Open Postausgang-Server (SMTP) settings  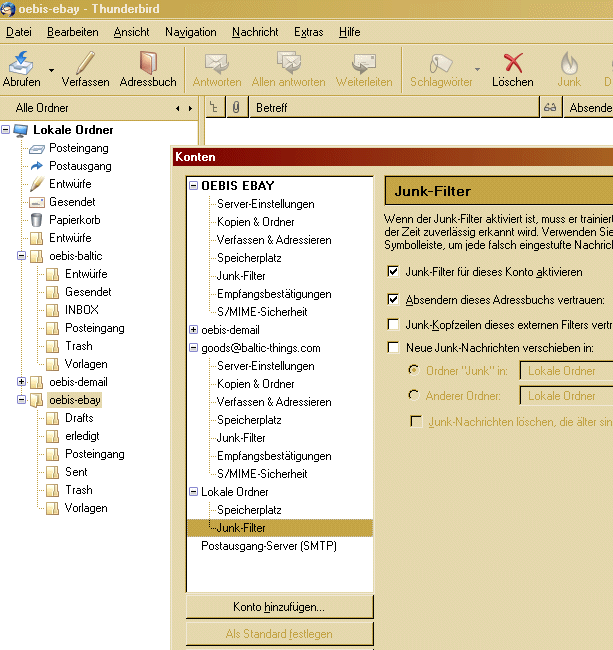coord(269,546)
